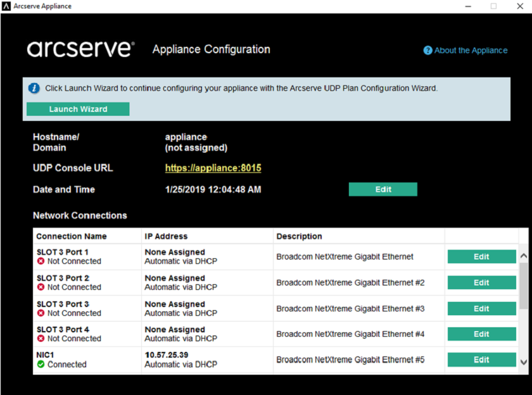Viewport: 532px width, 395px height.
Task: Click the network list scrollbar thumb
Action: (x=524, y=285)
